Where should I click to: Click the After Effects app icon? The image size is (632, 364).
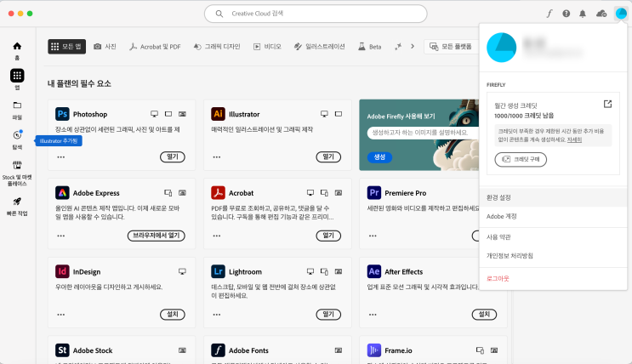(374, 271)
